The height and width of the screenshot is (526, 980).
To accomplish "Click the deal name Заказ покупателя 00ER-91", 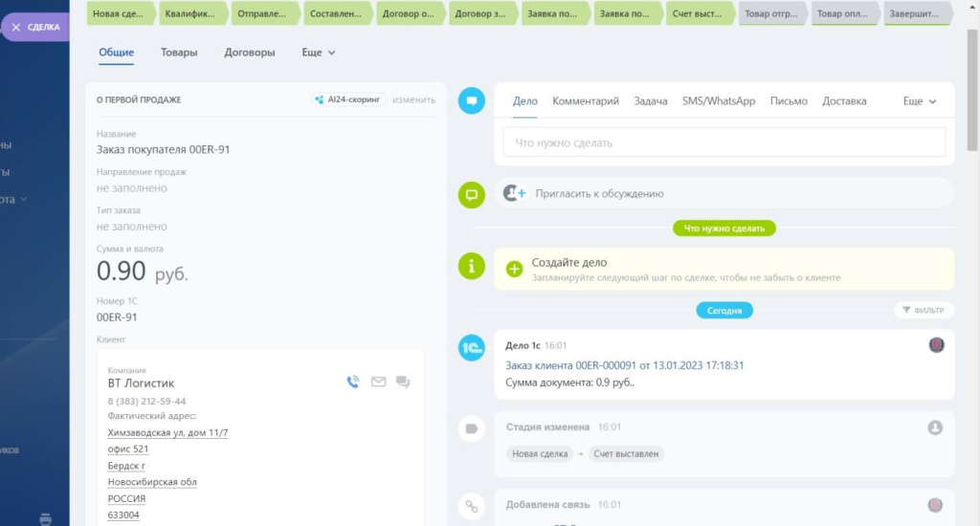I will pos(163,149).
